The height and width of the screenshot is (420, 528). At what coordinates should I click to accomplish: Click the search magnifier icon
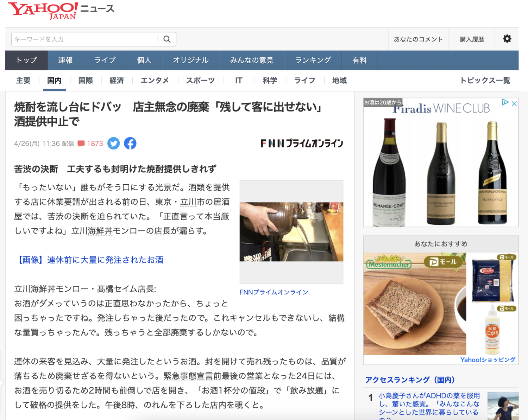coord(167,39)
